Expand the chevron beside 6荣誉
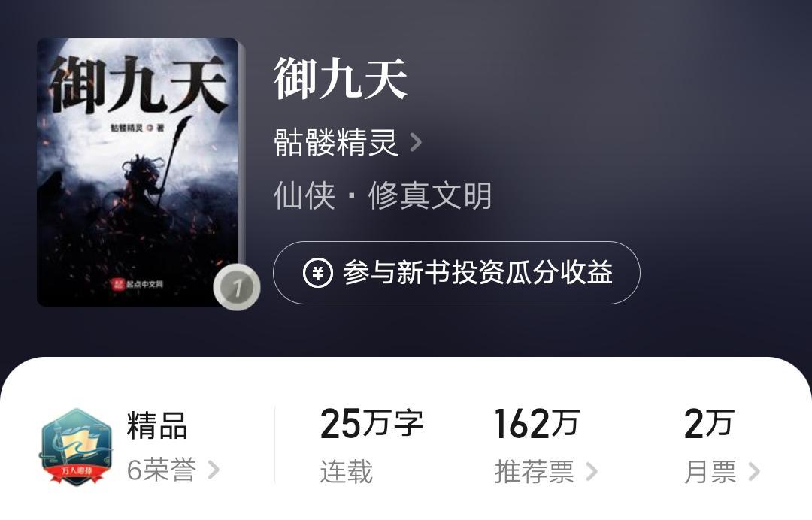Image resolution: width=812 pixels, height=520 pixels. click(214, 470)
